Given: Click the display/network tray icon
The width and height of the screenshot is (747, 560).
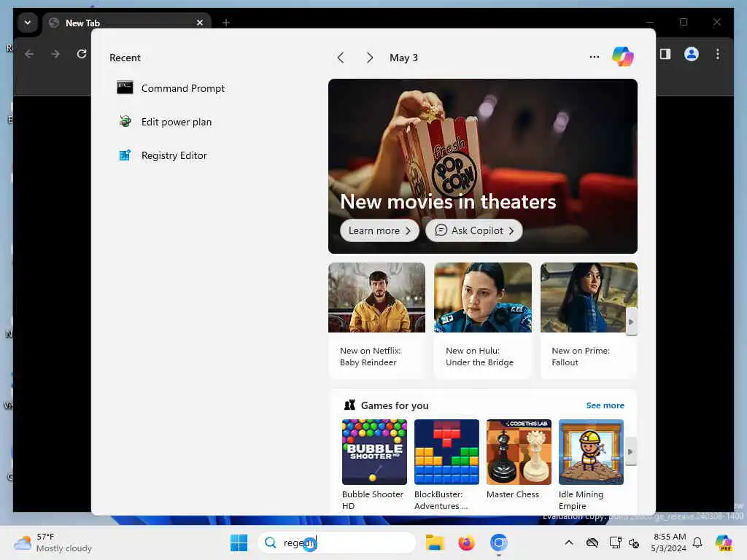Looking at the screenshot, I should [615, 542].
